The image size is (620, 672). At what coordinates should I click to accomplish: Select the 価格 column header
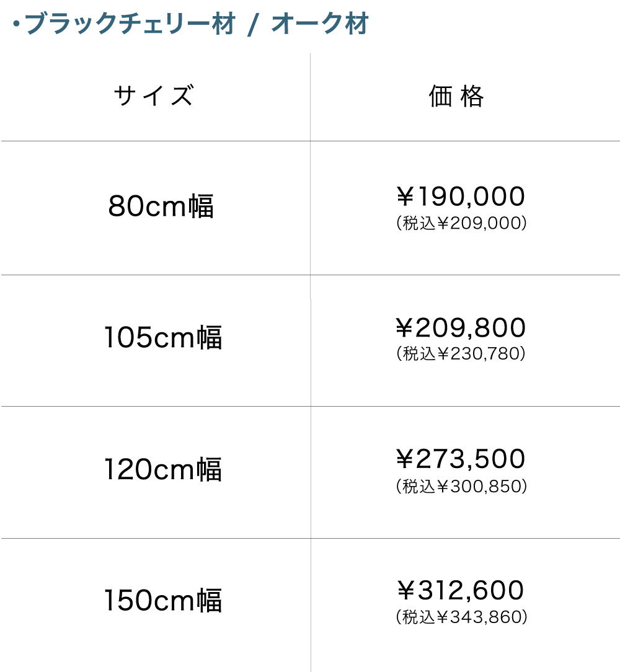pyautogui.click(x=456, y=97)
